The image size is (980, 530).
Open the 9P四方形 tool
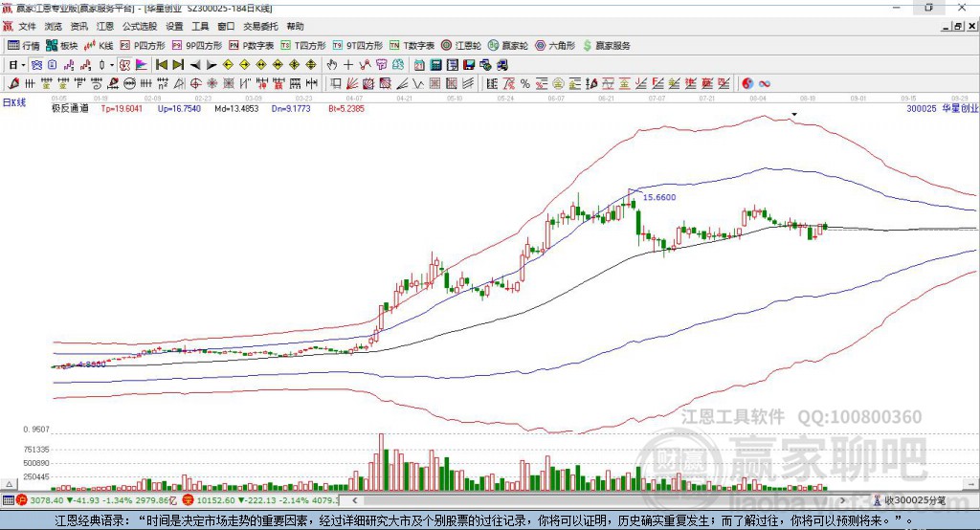(197, 46)
